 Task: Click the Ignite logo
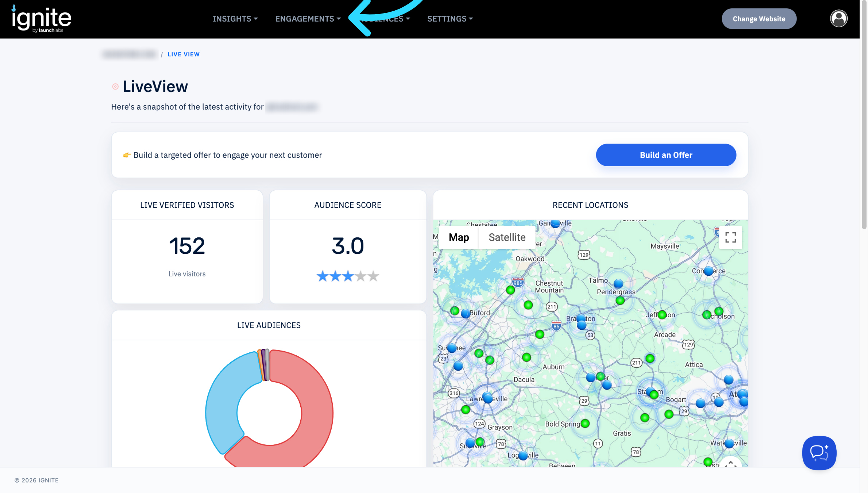[41, 19]
